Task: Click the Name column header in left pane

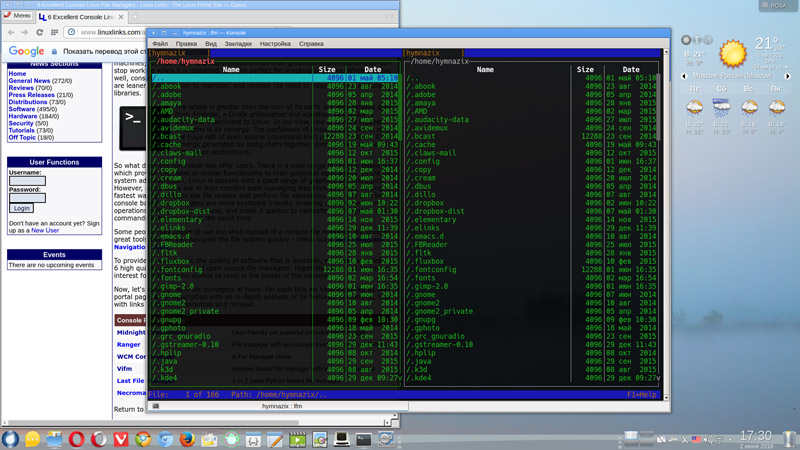Action: [231, 69]
